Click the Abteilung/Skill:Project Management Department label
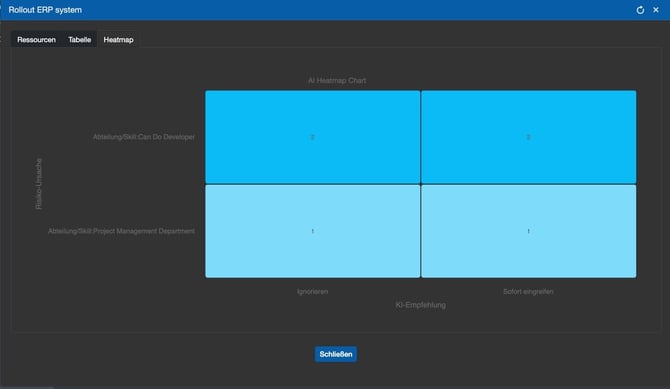Viewport: 670px width, 389px height. coord(121,231)
